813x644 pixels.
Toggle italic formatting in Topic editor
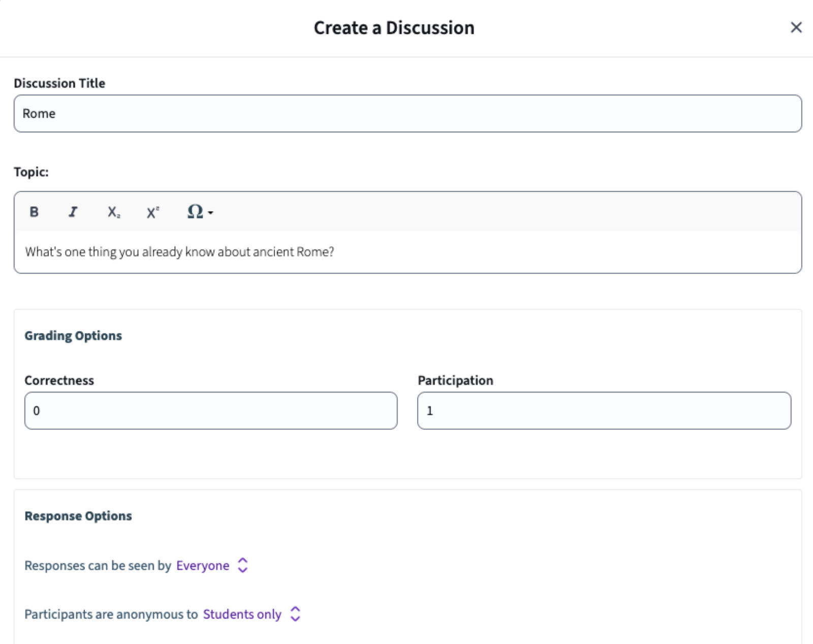73,212
